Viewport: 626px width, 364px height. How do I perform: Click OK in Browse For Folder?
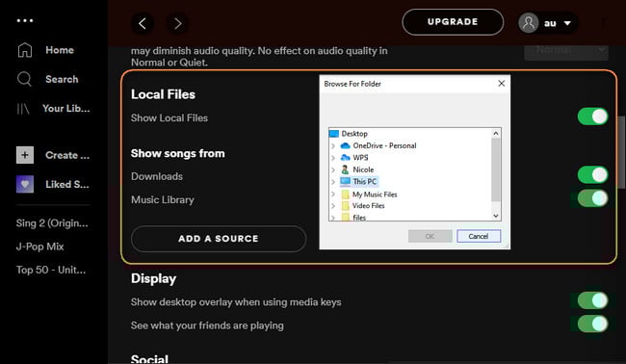coord(430,236)
